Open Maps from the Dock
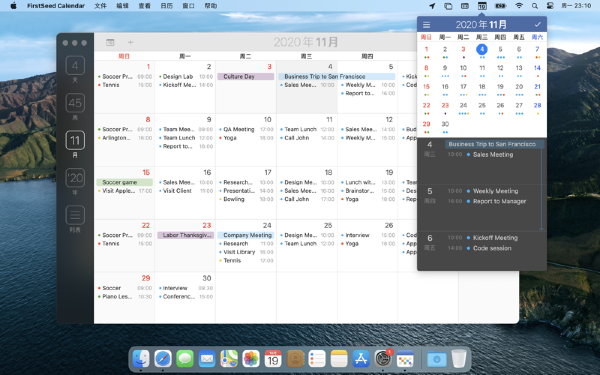The width and height of the screenshot is (600, 375). (x=229, y=359)
